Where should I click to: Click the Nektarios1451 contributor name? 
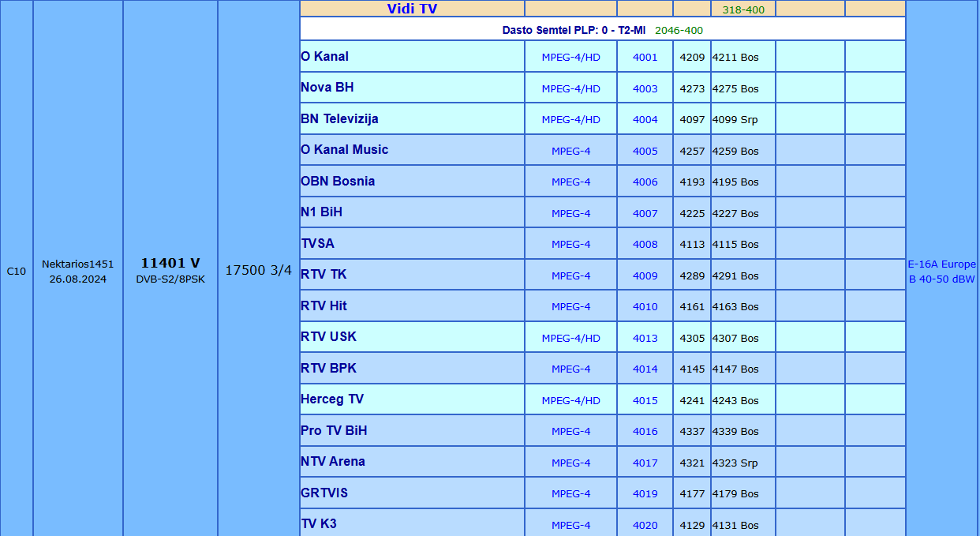[x=78, y=264]
